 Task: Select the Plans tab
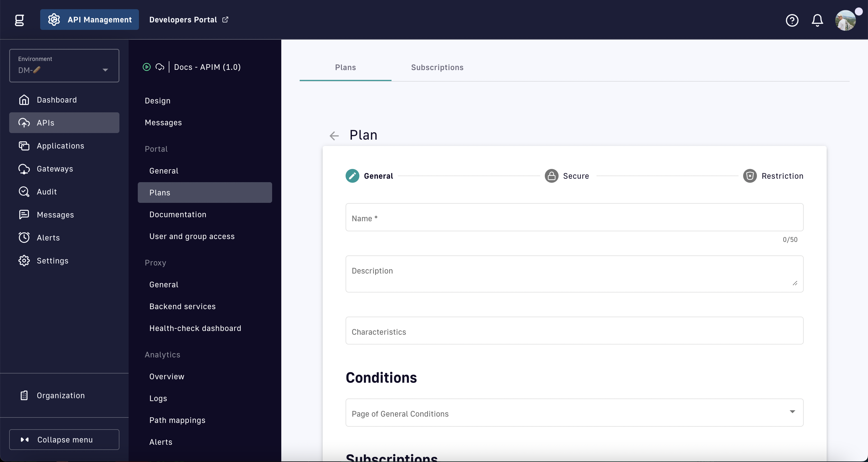click(345, 68)
